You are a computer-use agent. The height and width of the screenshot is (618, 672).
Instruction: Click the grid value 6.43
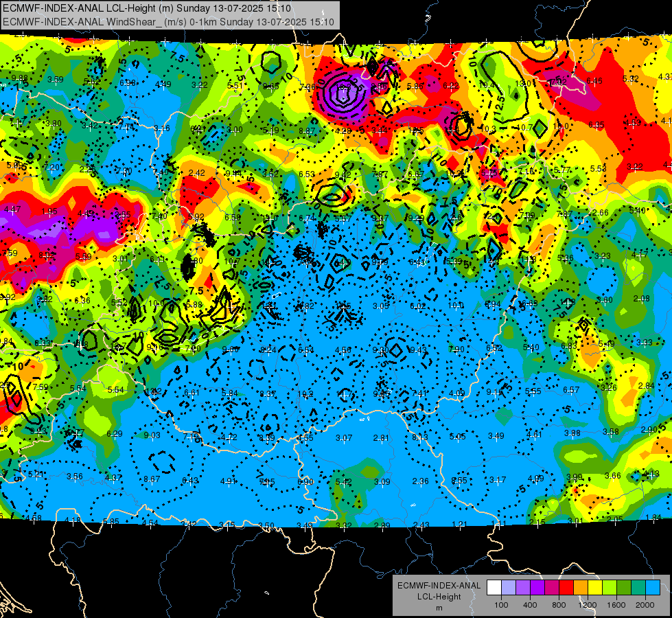tap(190, 480)
